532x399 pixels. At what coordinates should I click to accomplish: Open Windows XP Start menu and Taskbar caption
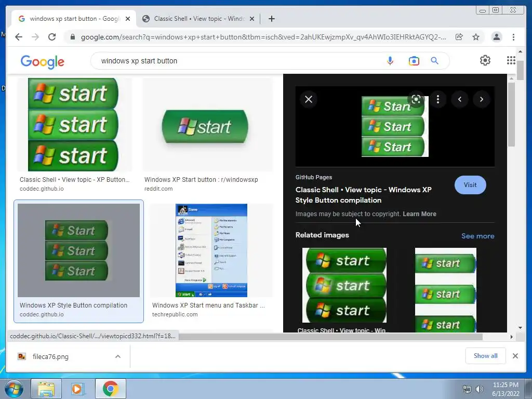pos(208,305)
